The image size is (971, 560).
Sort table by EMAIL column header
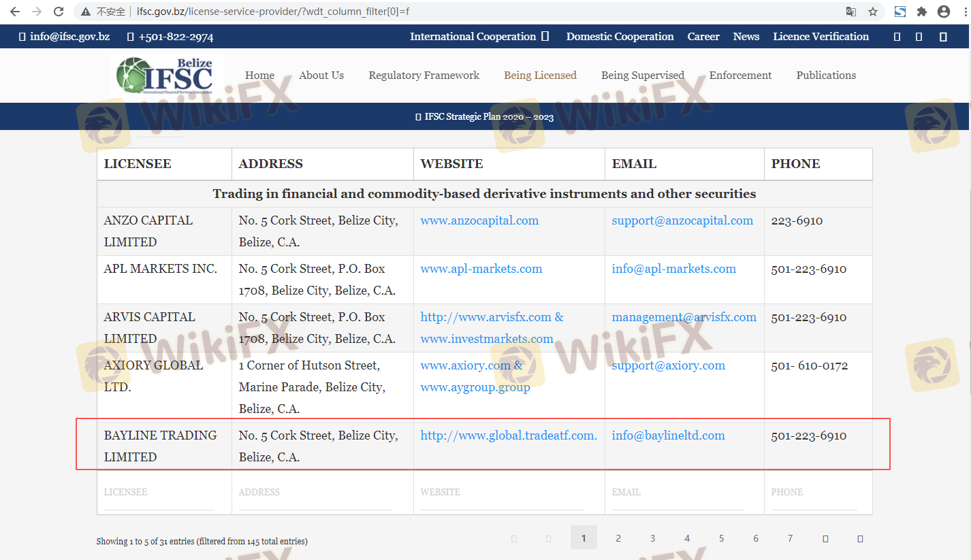pyautogui.click(x=684, y=164)
